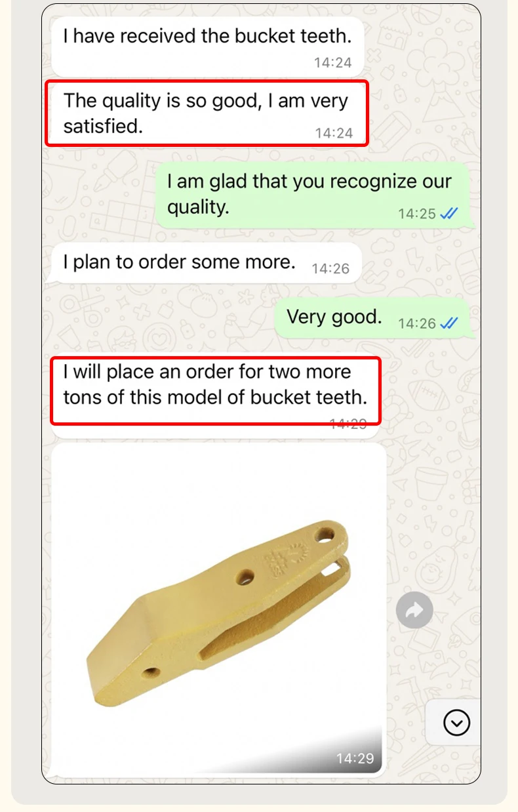
Task: Select the 'I have received the bucket teeth.' message
Action: click(207, 45)
